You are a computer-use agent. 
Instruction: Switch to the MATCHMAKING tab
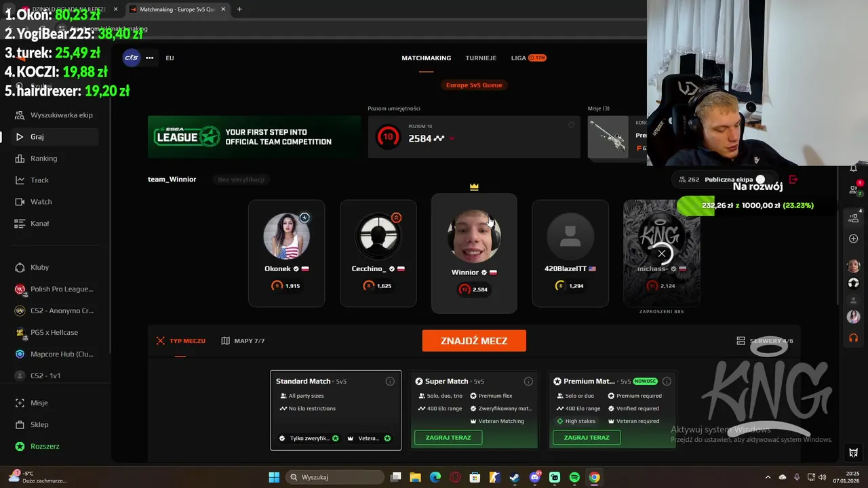pyautogui.click(x=426, y=58)
